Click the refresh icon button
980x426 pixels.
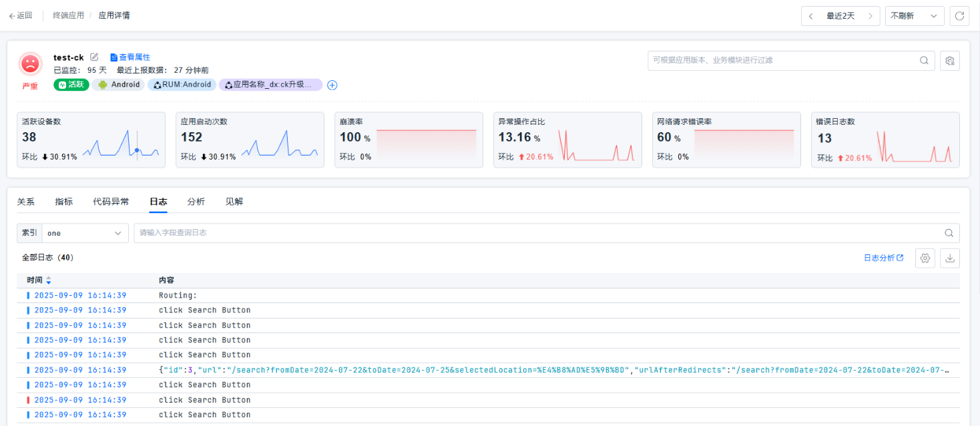[x=959, y=16]
